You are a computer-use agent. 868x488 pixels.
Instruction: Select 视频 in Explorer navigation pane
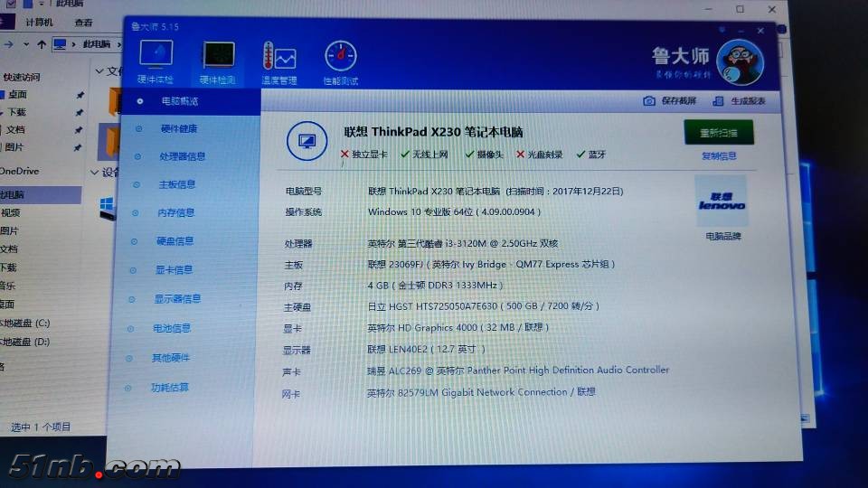[x=11, y=213]
